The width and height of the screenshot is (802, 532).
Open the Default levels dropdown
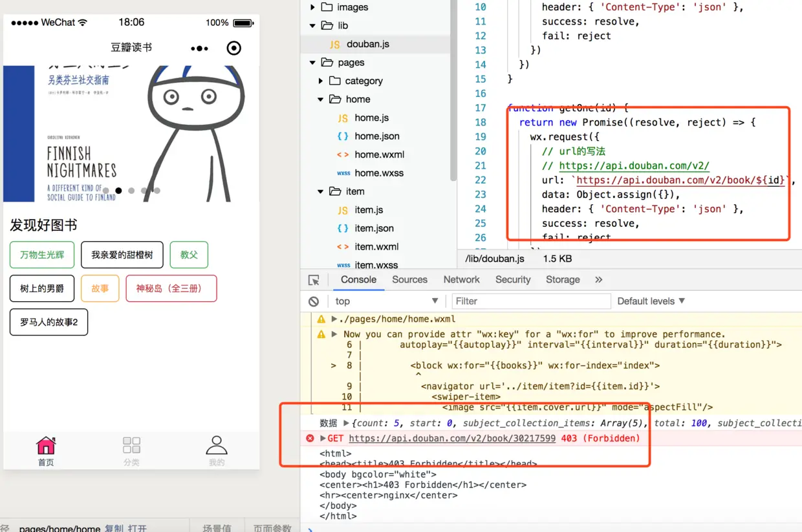[651, 301]
